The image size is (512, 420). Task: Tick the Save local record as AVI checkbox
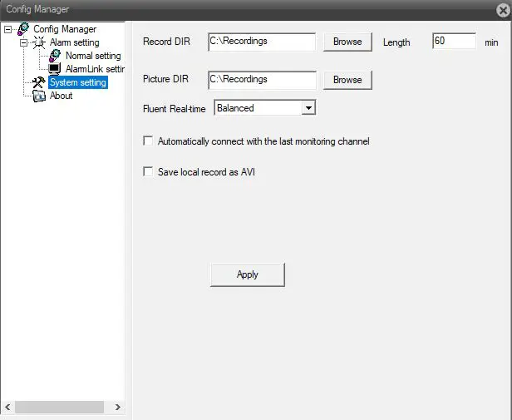pos(148,171)
